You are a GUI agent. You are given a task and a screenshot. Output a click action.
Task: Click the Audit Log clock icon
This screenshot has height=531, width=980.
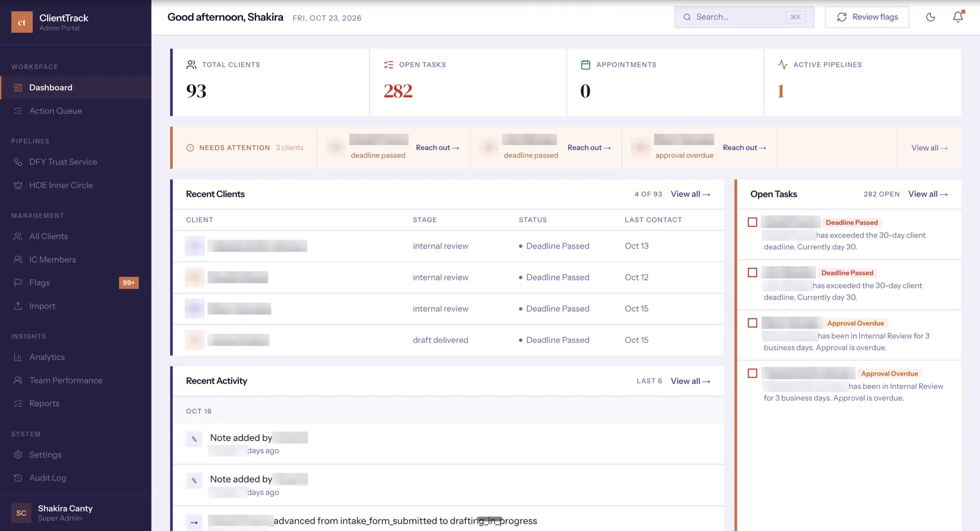(18, 478)
